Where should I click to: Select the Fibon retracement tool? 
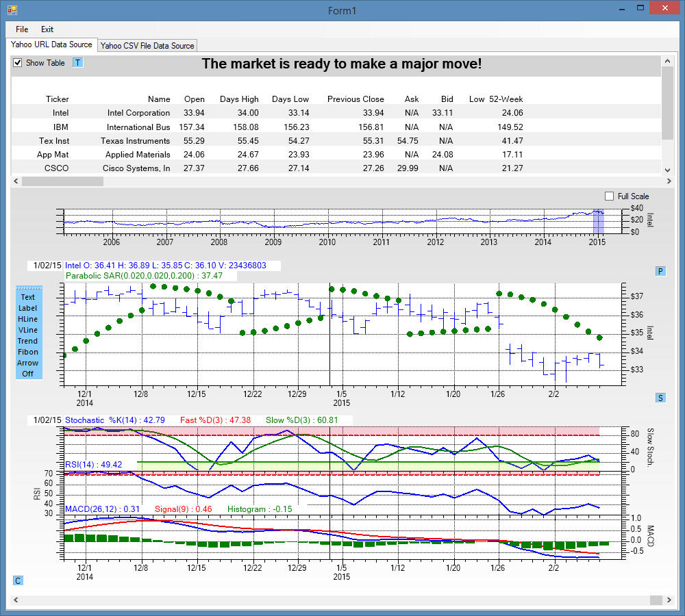[28, 352]
